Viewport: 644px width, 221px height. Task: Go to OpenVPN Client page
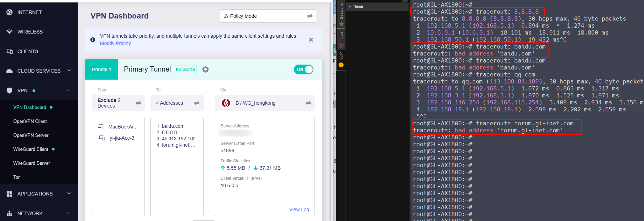[x=30, y=121]
